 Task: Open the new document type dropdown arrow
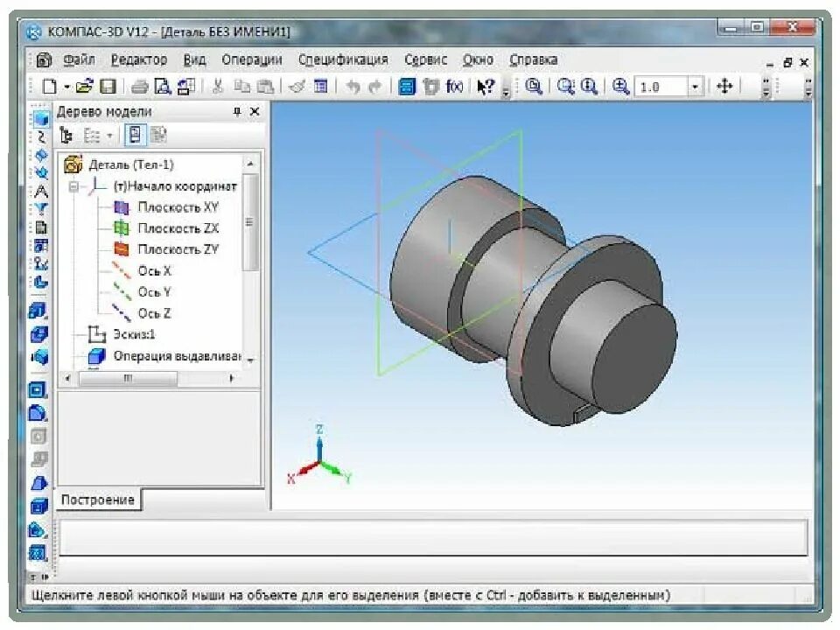67,87
